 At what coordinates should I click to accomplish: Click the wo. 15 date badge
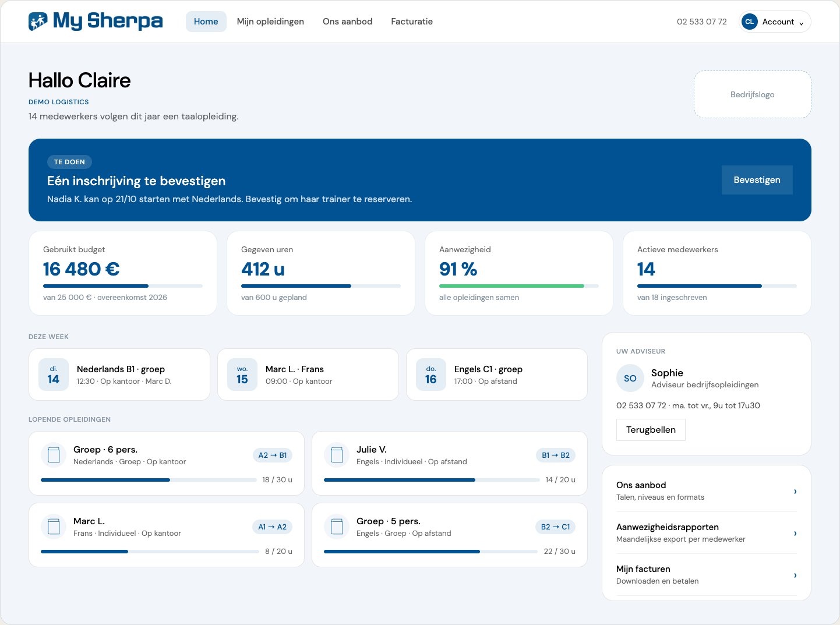click(x=242, y=375)
